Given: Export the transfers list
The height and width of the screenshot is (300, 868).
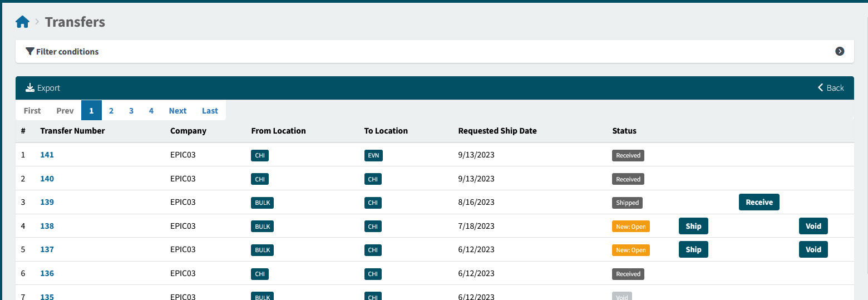Looking at the screenshot, I should [43, 88].
